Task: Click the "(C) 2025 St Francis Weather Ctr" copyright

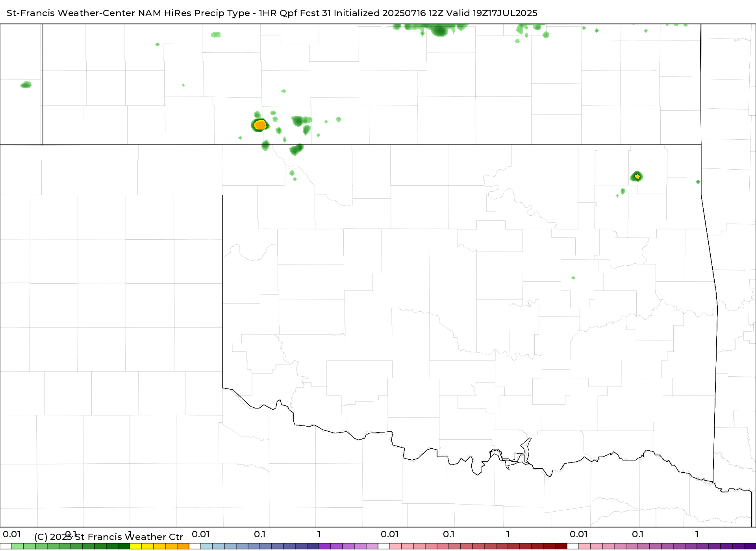Action: click(x=109, y=537)
